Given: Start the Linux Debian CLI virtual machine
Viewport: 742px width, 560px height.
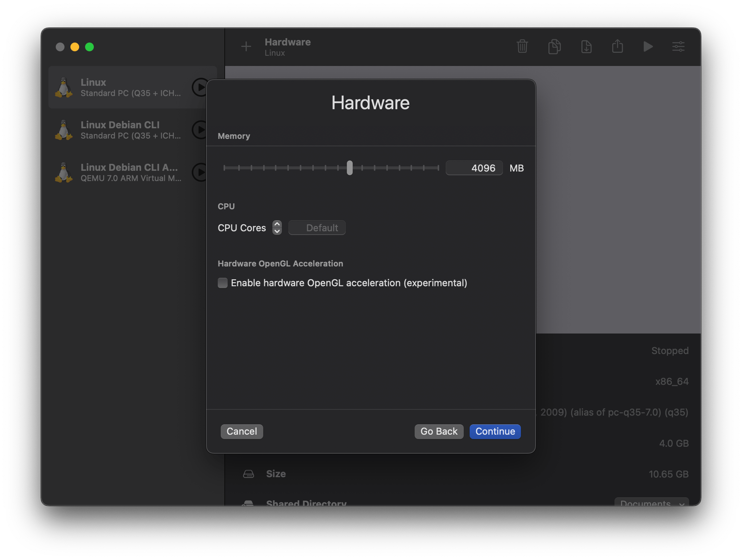Looking at the screenshot, I should click(x=200, y=130).
